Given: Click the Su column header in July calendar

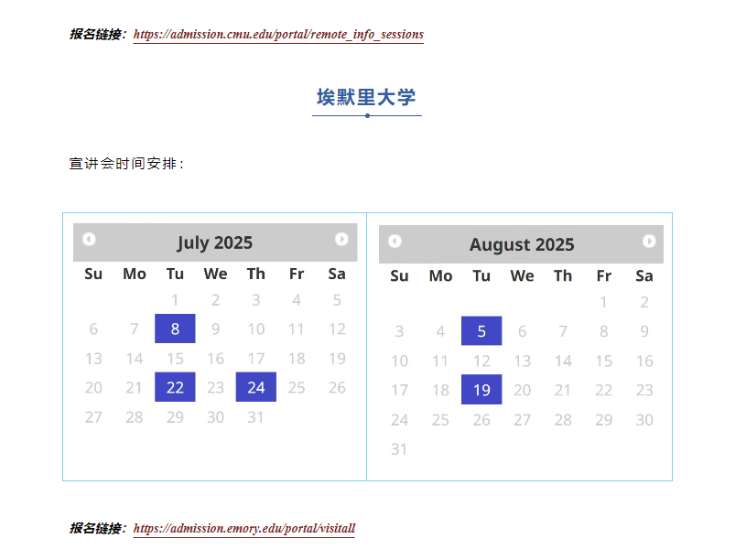Looking at the screenshot, I should [x=93, y=274].
